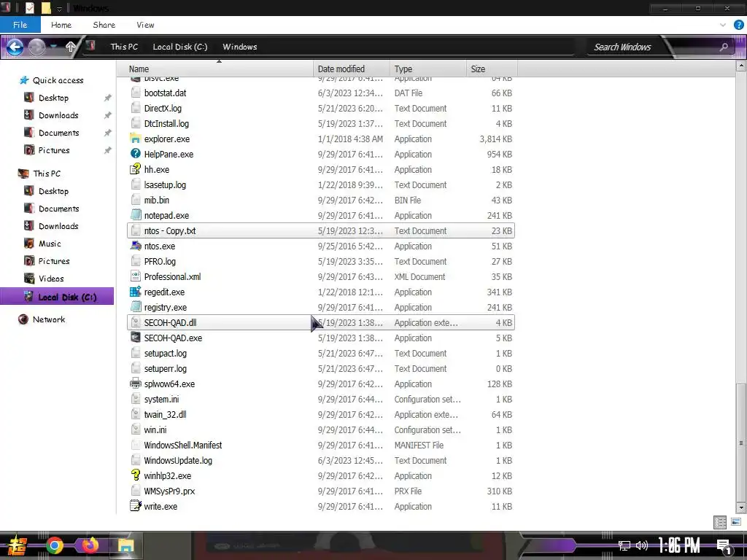Expand the ribbon with the chevron
The width and height of the screenshot is (747, 560).
coord(723,25)
